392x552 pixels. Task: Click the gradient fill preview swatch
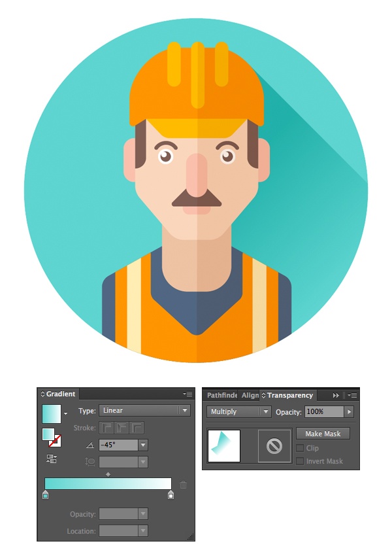click(52, 413)
